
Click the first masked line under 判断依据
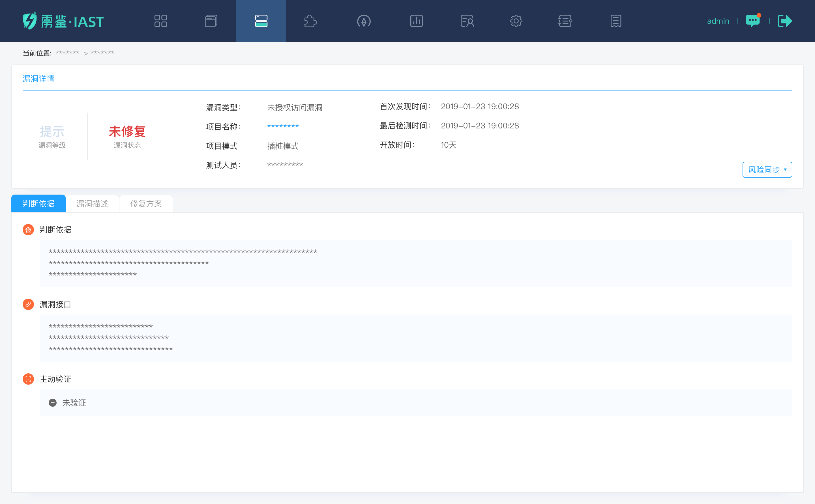click(183, 252)
